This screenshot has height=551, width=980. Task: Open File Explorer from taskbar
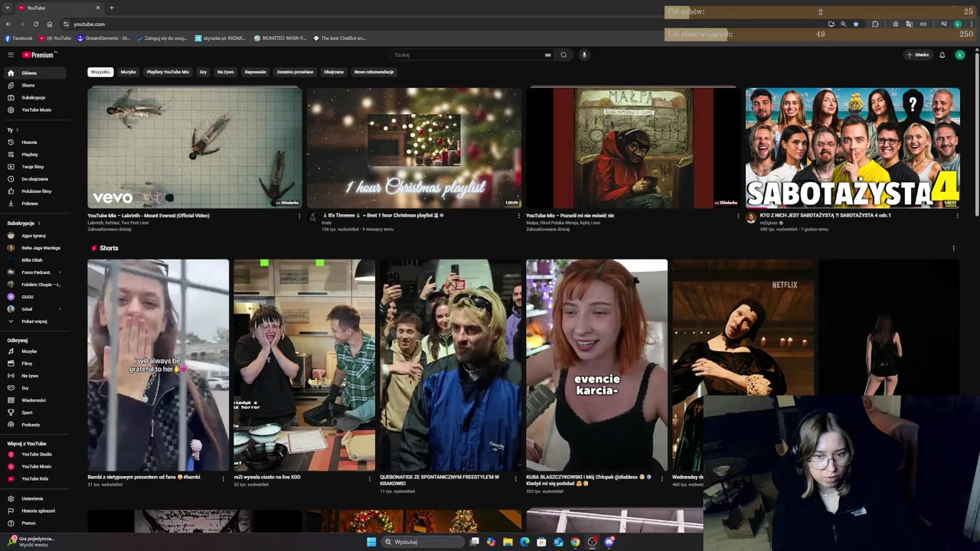[508, 542]
